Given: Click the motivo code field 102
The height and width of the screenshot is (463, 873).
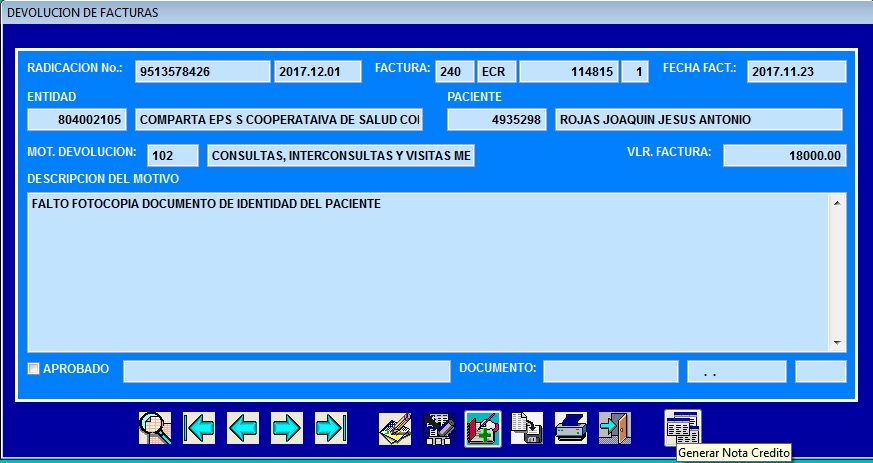Looking at the screenshot, I should (x=173, y=156).
